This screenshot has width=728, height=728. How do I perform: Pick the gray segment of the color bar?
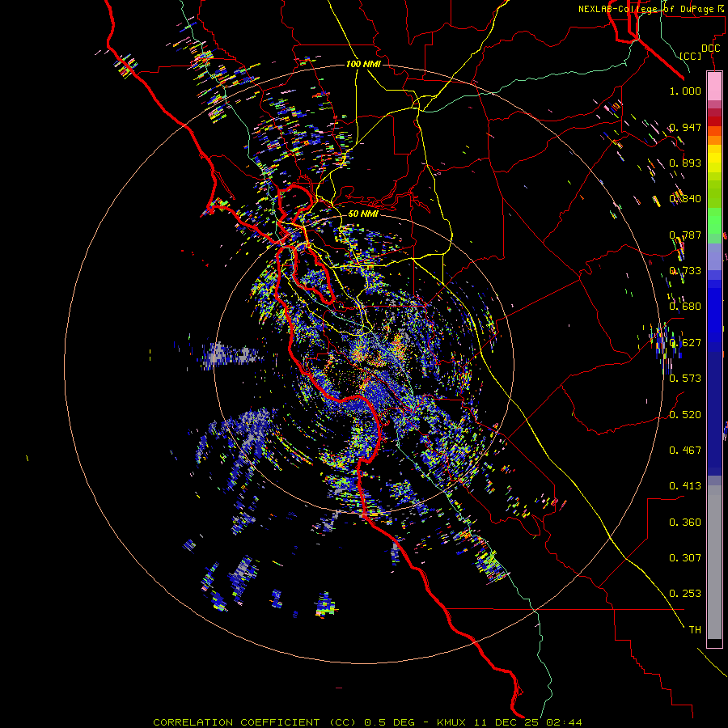coord(714,562)
